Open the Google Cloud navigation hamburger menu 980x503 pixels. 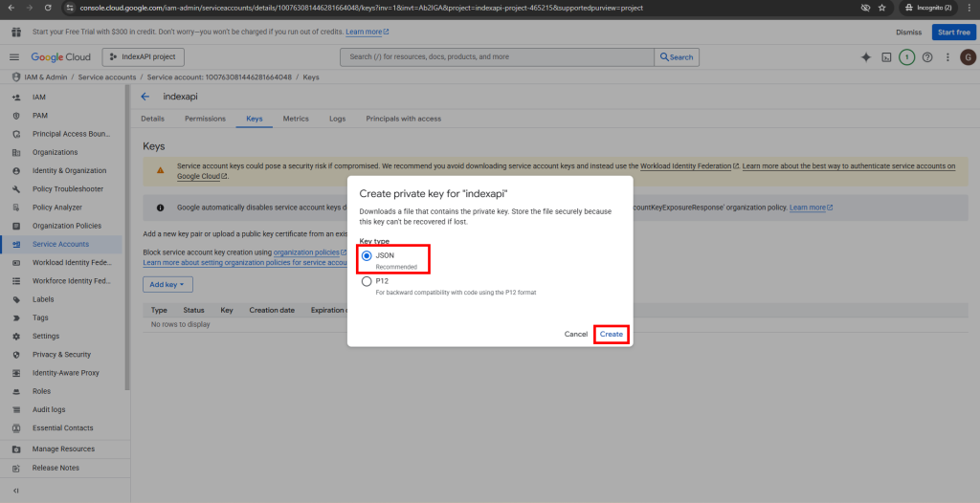coord(14,57)
